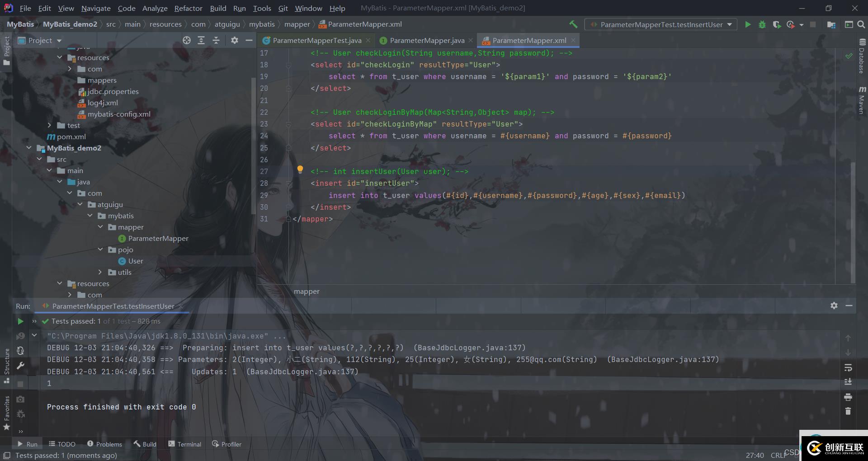Screen dimensions: 868x461
Task: Open Project panel gear options
Action: pos(234,40)
